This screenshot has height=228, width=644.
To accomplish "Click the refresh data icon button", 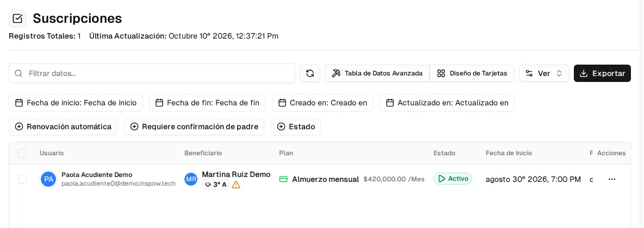I will click(310, 73).
